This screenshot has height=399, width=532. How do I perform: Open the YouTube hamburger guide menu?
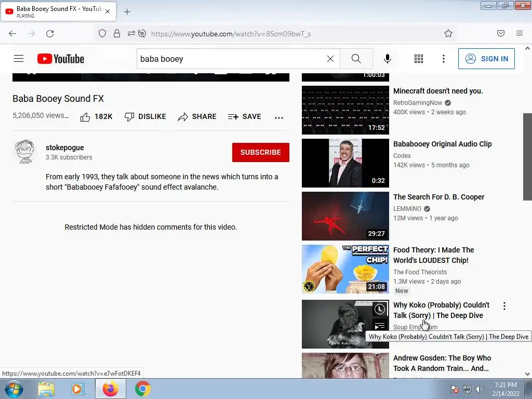[x=19, y=59]
